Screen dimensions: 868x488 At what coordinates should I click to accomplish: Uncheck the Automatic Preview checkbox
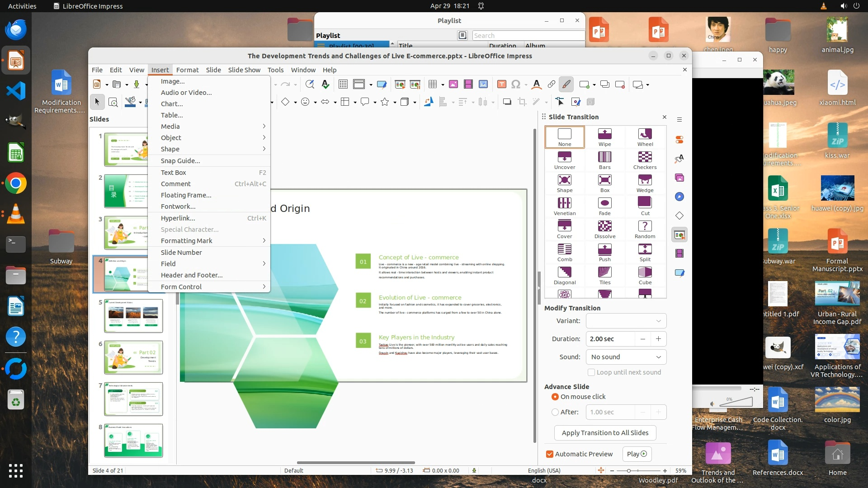(550, 454)
